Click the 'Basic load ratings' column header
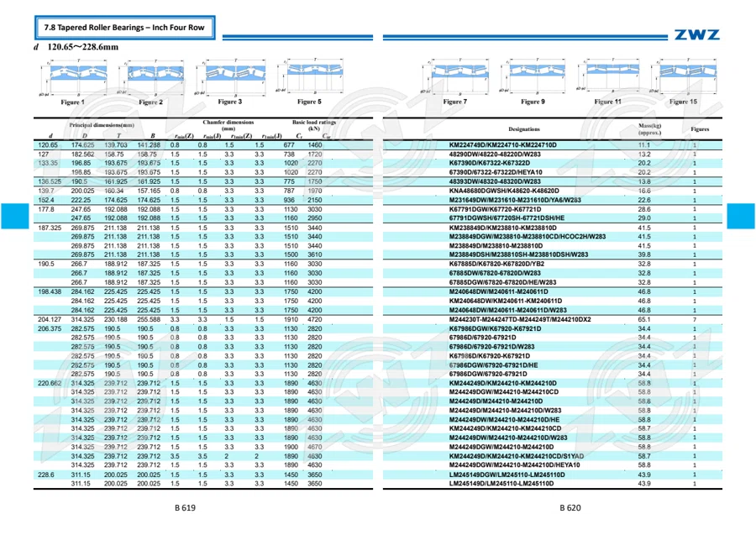The height and width of the screenshot is (535, 756). [x=314, y=122]
